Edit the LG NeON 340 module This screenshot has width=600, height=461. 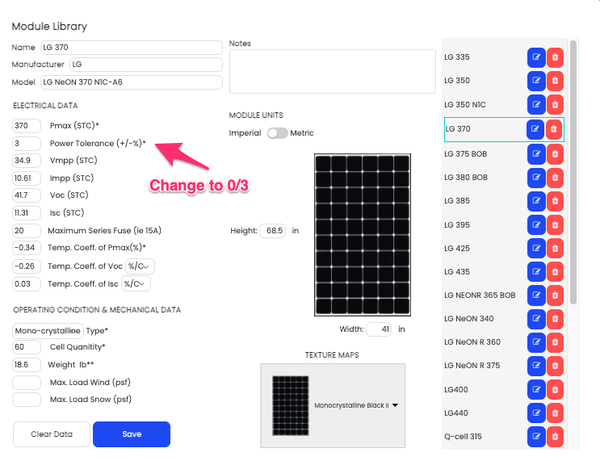(536, 319)
